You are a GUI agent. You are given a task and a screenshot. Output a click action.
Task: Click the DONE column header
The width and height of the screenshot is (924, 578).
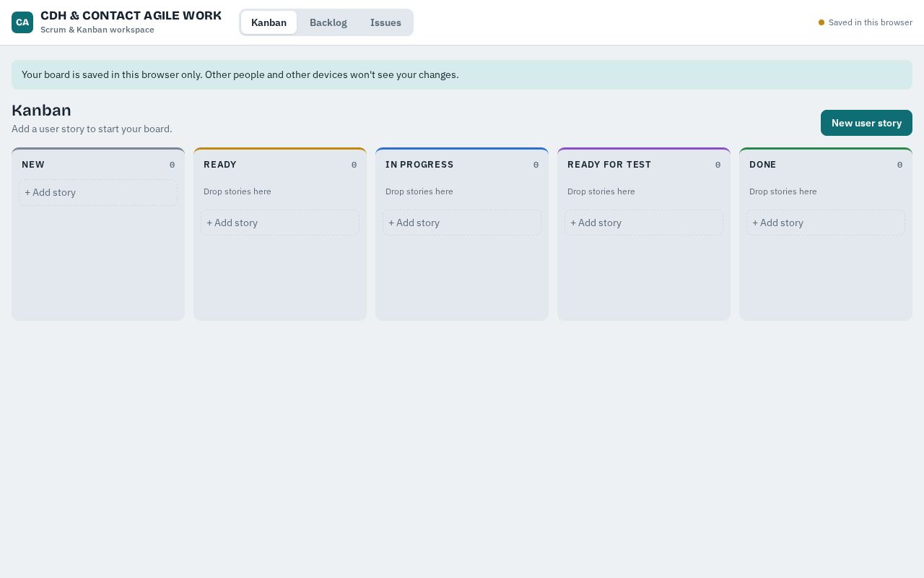pos(763,165)
